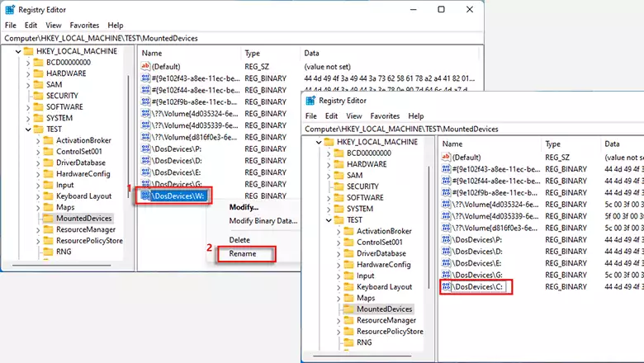This screenshot has width=644, height=363.
Task: Expand SOFTWARE key in right window tree
Action: point(328,198)
